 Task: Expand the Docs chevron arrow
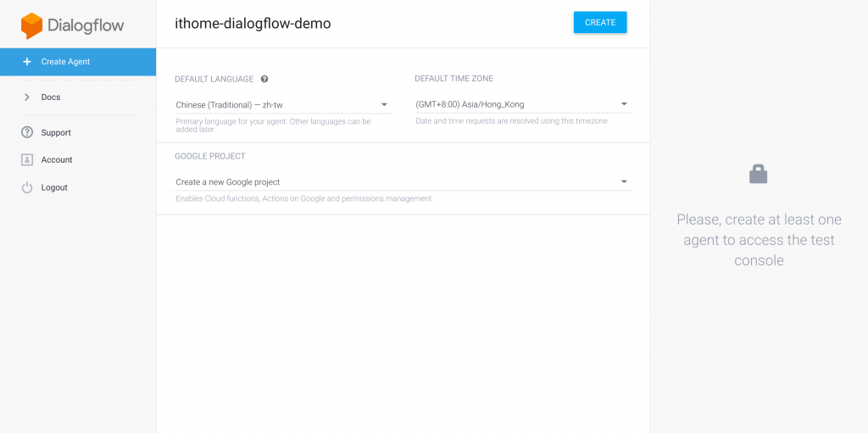[26, 97]
